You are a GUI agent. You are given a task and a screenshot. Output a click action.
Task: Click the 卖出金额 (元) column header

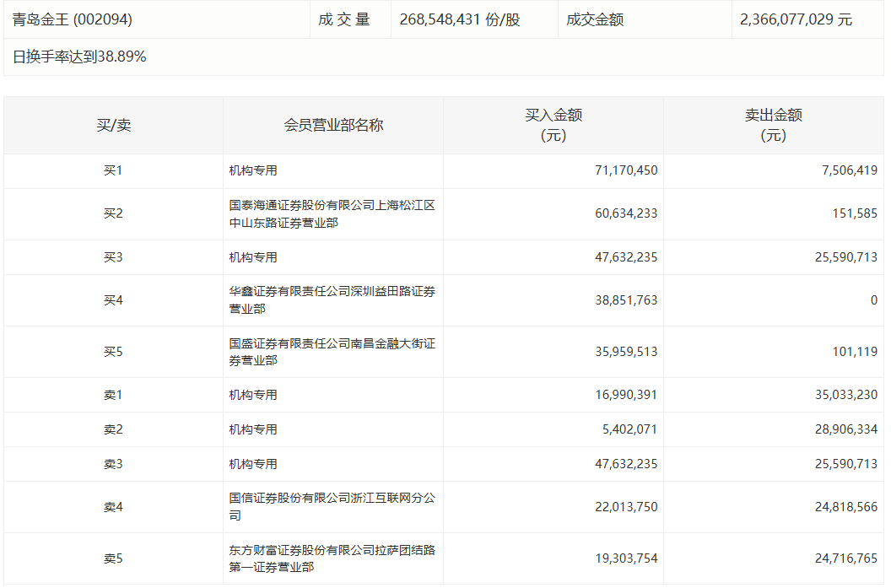[x=773, y=125]
